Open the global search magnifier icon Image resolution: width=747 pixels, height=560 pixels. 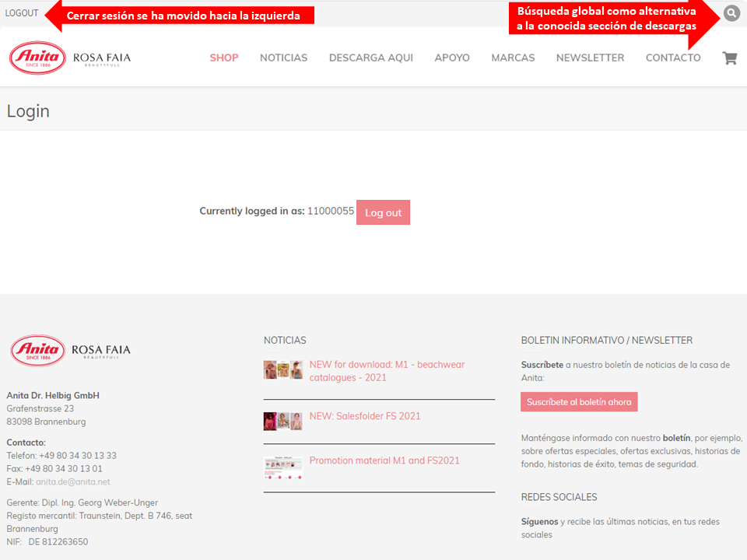731,13
